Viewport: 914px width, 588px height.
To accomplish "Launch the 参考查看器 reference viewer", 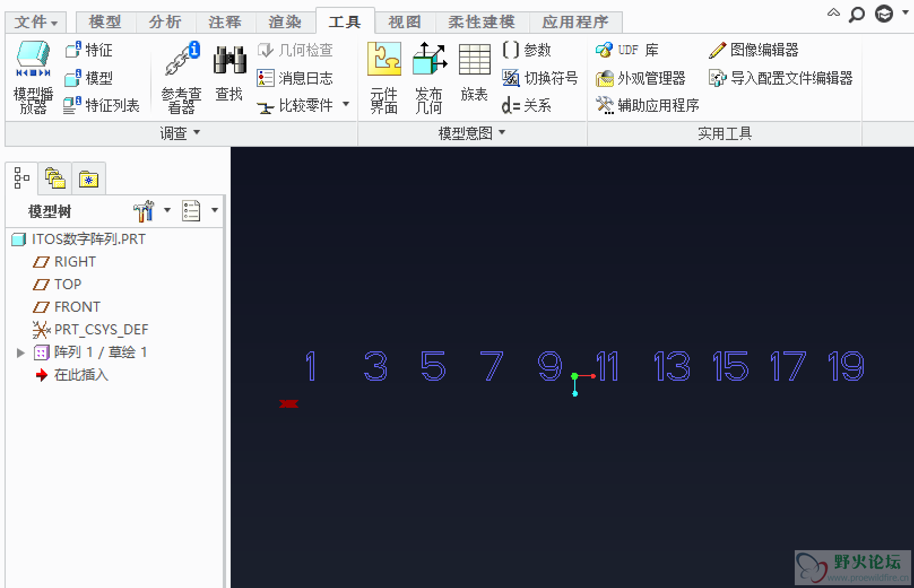I will [181, 77].
